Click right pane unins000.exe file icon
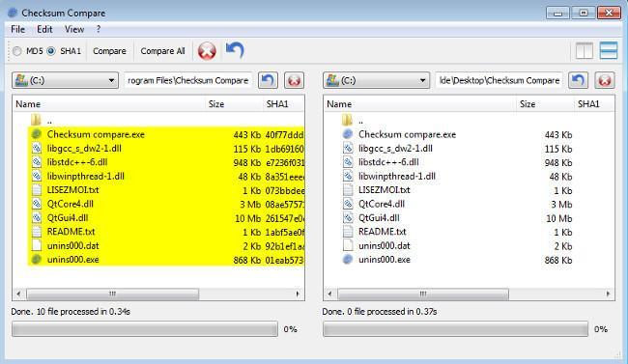Screen dimensions: 628x364 [348, 260]
